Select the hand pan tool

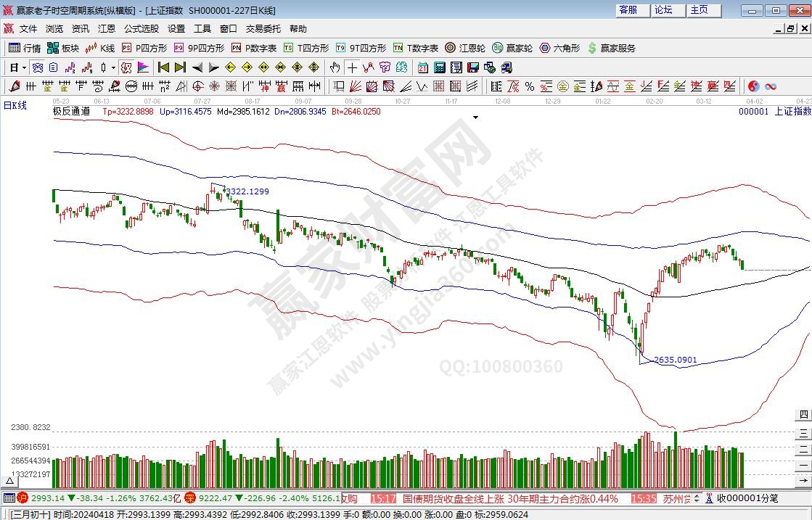coord(335,67)
